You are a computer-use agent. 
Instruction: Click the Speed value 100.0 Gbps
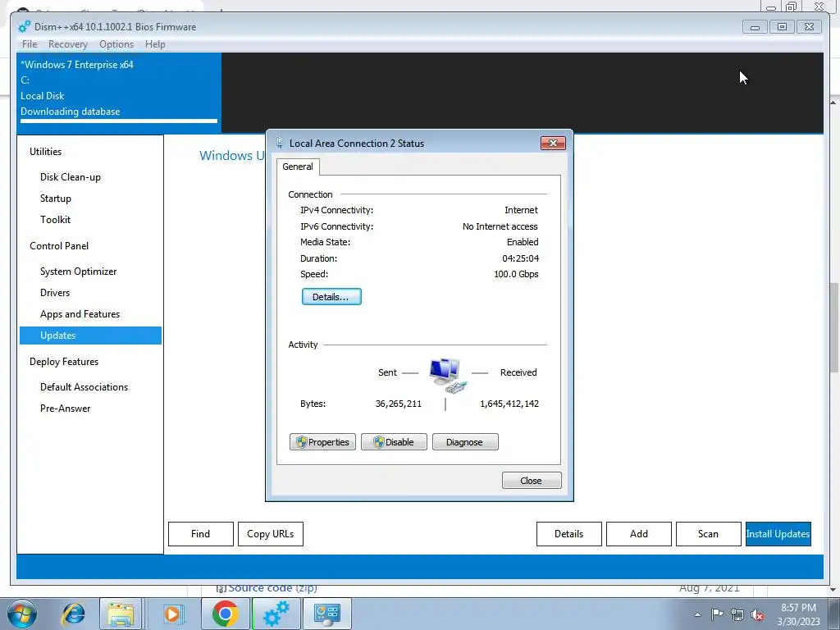516,274
